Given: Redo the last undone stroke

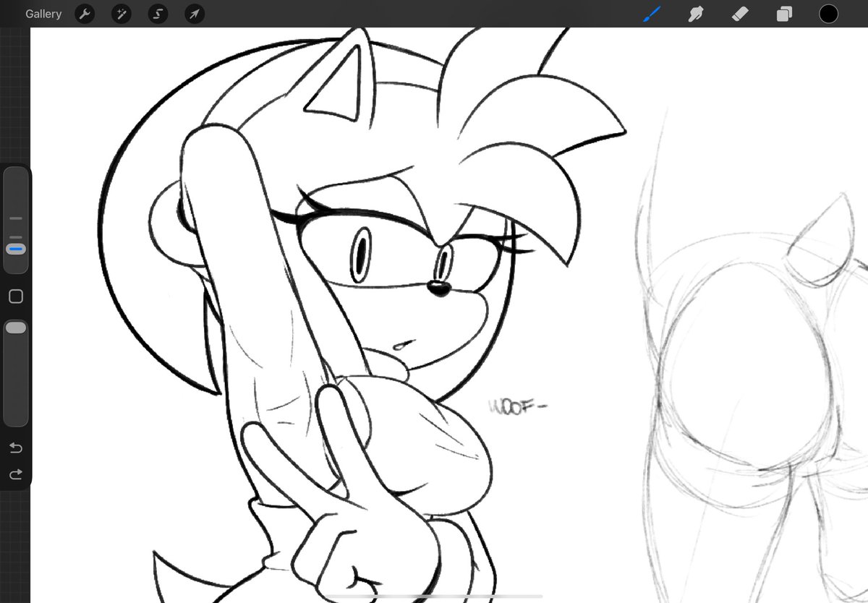Looking at the screenshot, I should [16, 474].
